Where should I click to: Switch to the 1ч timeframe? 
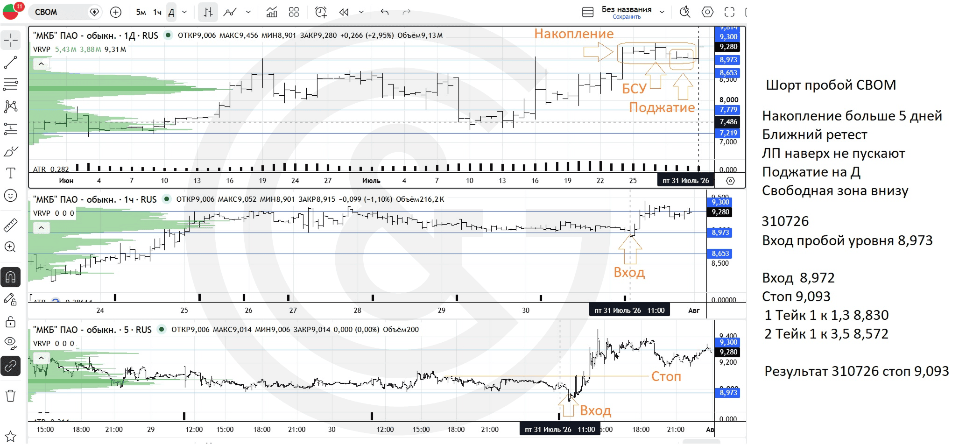[x=157, y=12]
